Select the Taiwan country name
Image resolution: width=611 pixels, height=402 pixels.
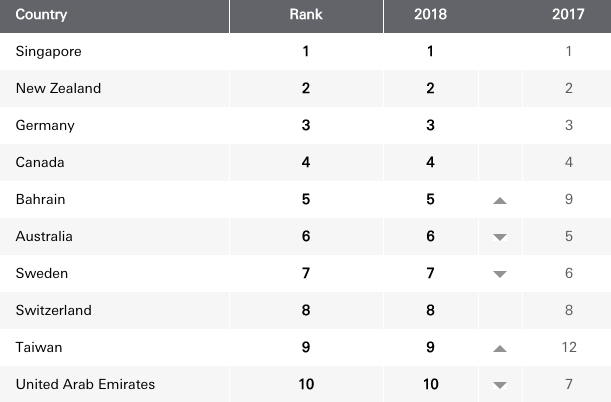coord(39,347)
